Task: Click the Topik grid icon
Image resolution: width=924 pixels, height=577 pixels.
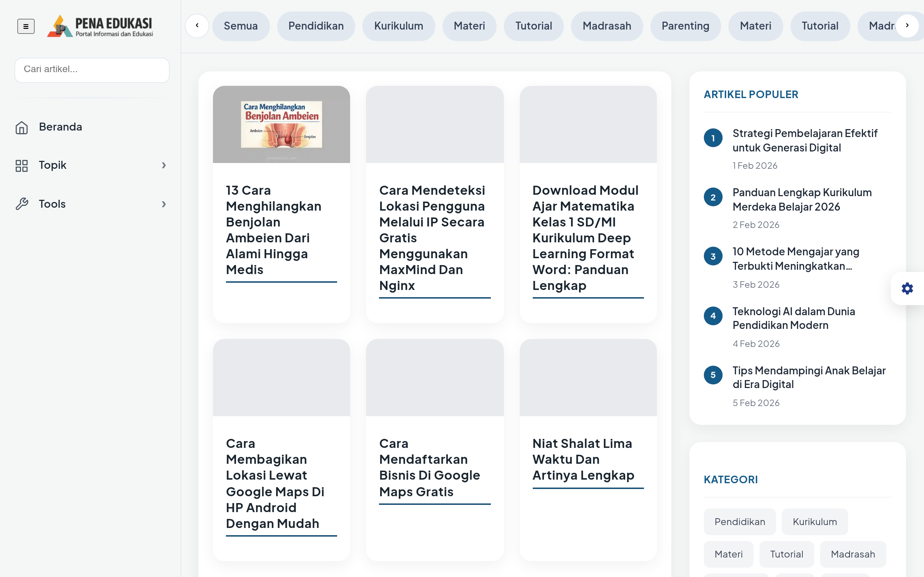Action: pyautogui.click(x=22, y=165)
